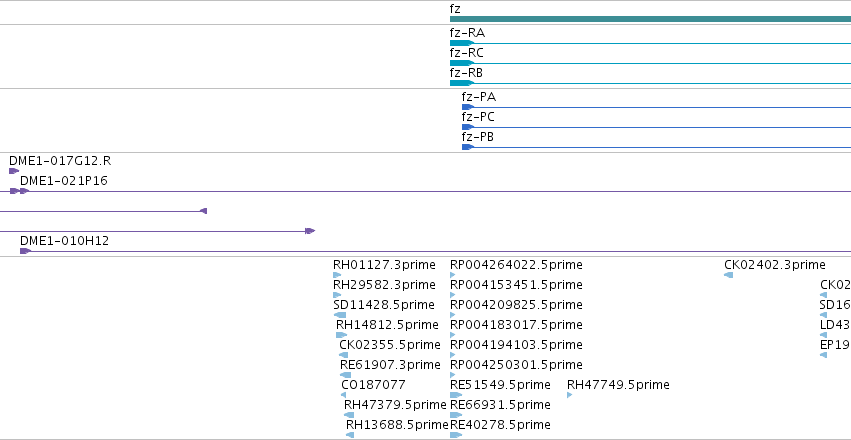The height and width of the screenshot is (440, 851).
Task: Select the RE51549.5prime EST arrow glyph
Action: [456, 395]
